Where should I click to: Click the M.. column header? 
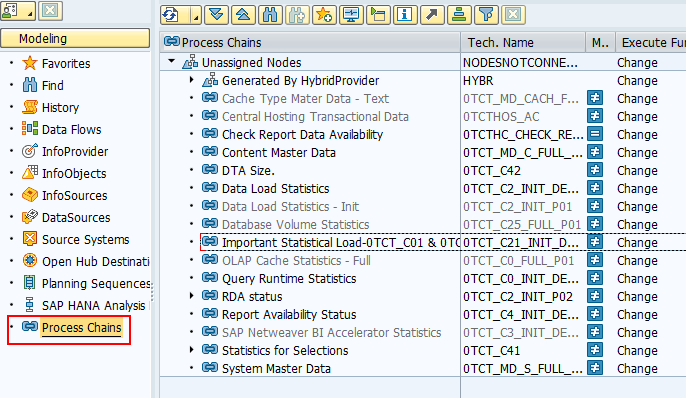point(600,42)
